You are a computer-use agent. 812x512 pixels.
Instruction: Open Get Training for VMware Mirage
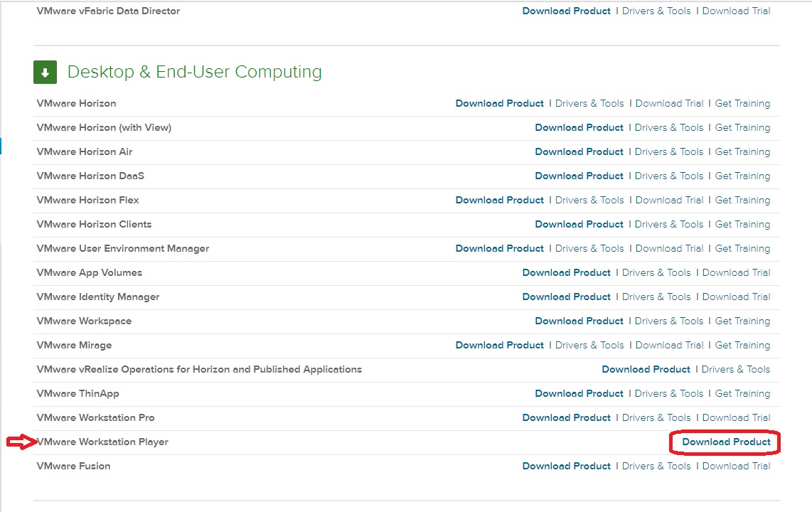[x=742, y=346]
